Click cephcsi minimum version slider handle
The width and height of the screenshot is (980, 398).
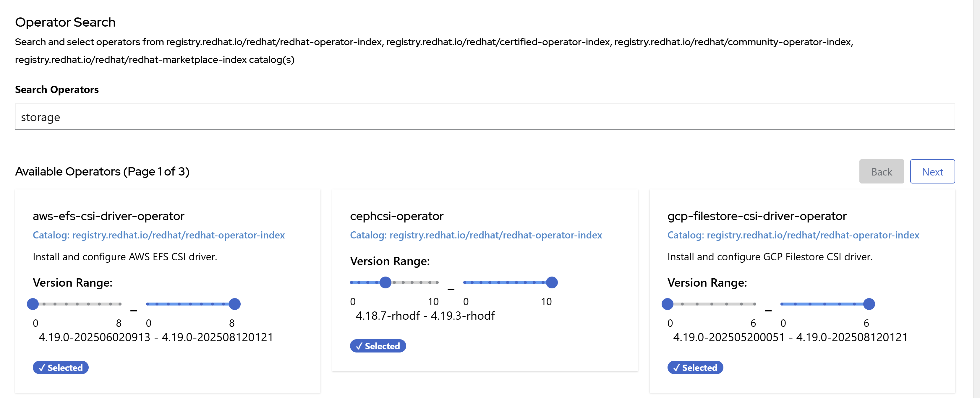pos(385,282)
